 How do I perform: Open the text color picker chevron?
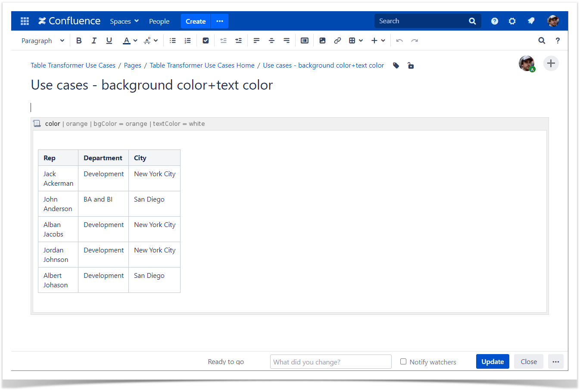(x=134, y=40)
